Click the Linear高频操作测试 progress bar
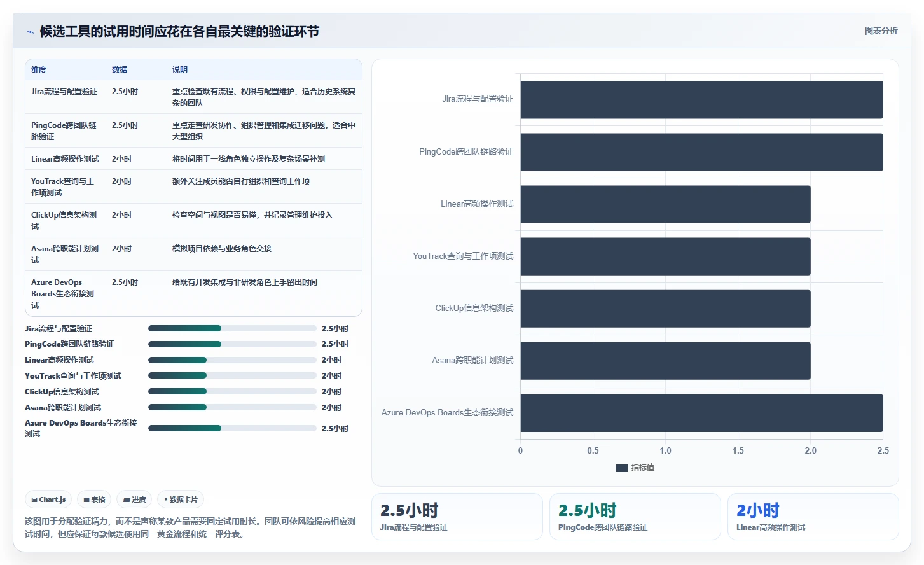Image resolution: width=924 pixels, height=565 pixels. 232,360
